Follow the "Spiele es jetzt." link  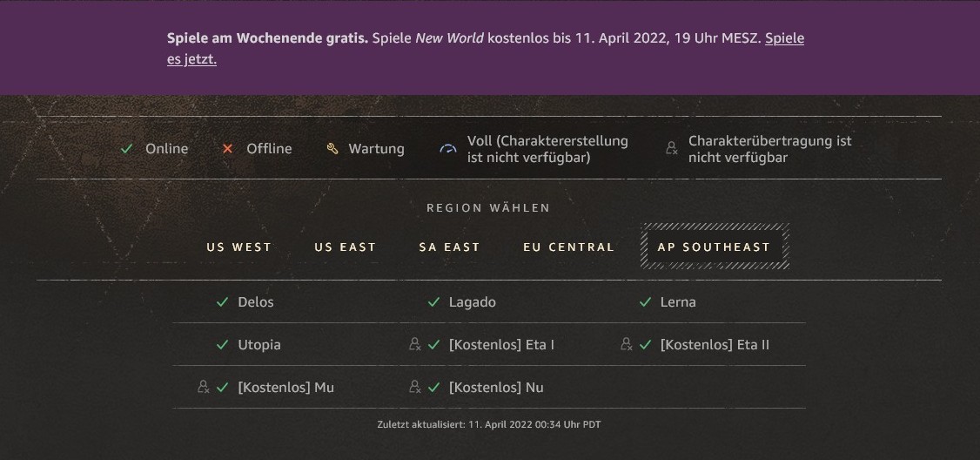point(191,59)
